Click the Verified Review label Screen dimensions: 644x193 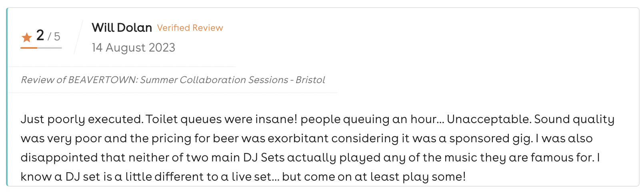click(190, 28)
